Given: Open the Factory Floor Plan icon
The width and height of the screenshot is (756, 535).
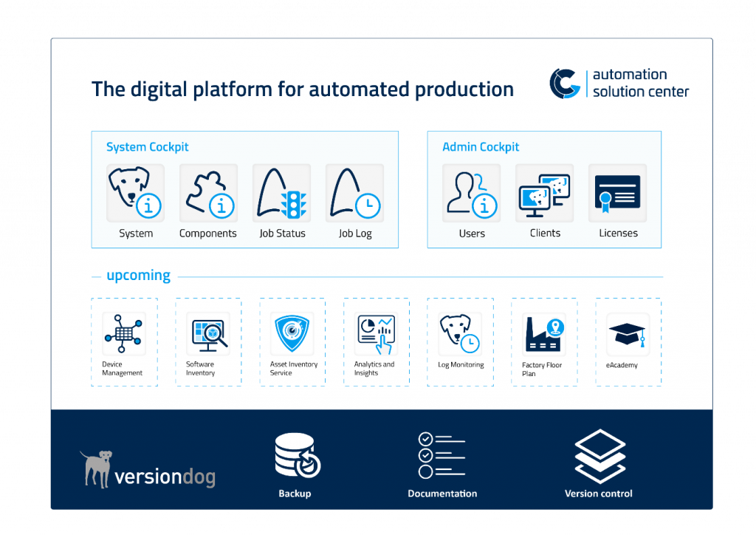Looking at the screenshot, I should click(x=544, y=333).
